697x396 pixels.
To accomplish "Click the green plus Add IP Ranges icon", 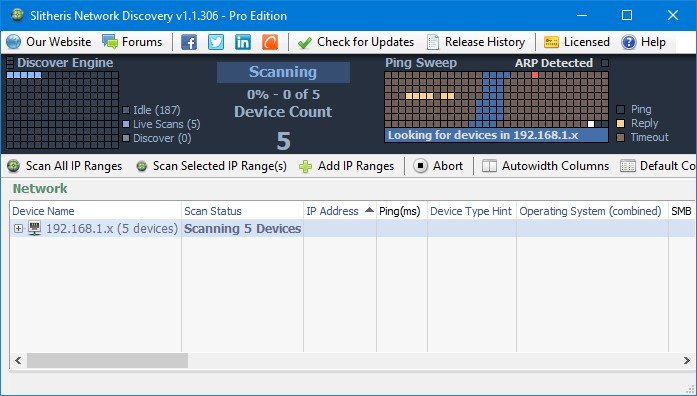I will (x=305, y=167).
